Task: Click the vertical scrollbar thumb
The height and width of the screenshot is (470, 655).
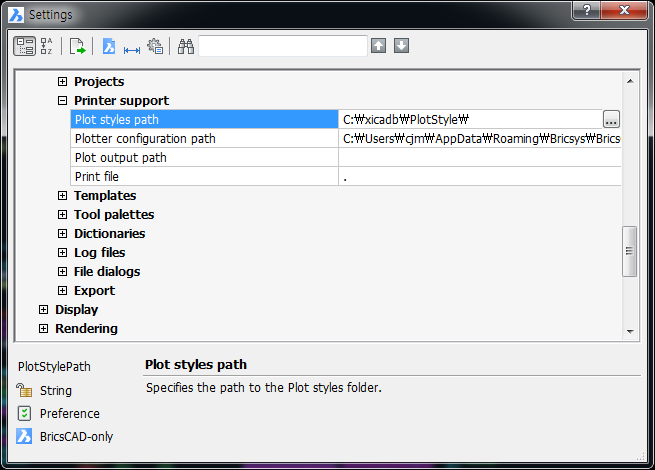Action: click(x=630, y=251)
